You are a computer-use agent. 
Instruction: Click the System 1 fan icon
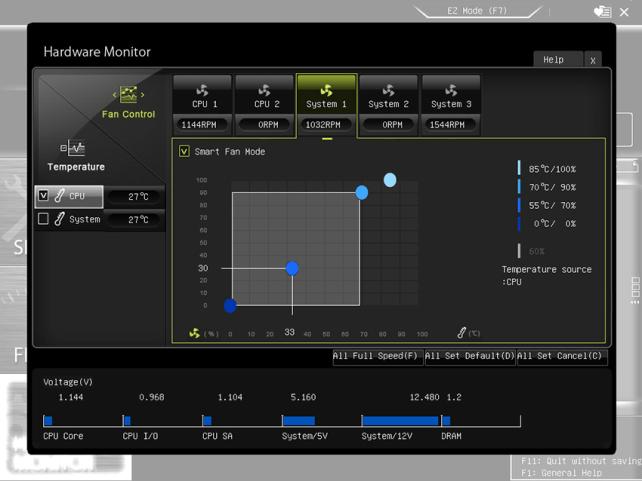326,90
